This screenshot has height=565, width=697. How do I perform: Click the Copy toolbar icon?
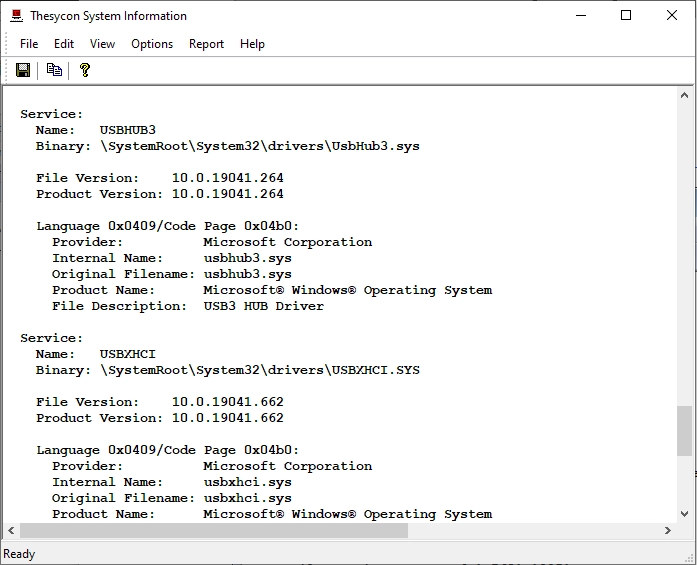click(54, 70)
